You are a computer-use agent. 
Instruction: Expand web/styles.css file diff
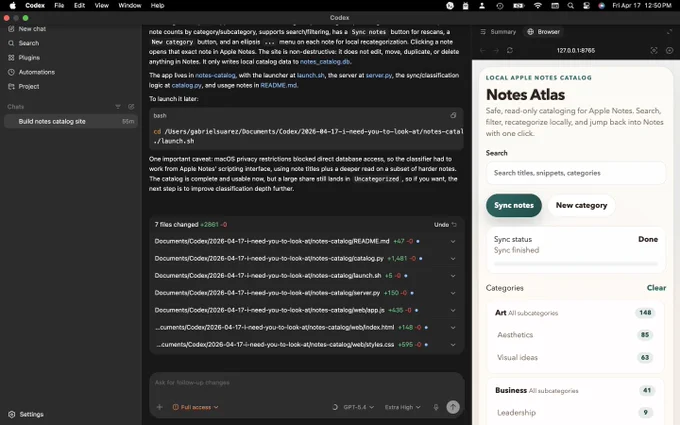pyautogui.click(x=453, y=345)
